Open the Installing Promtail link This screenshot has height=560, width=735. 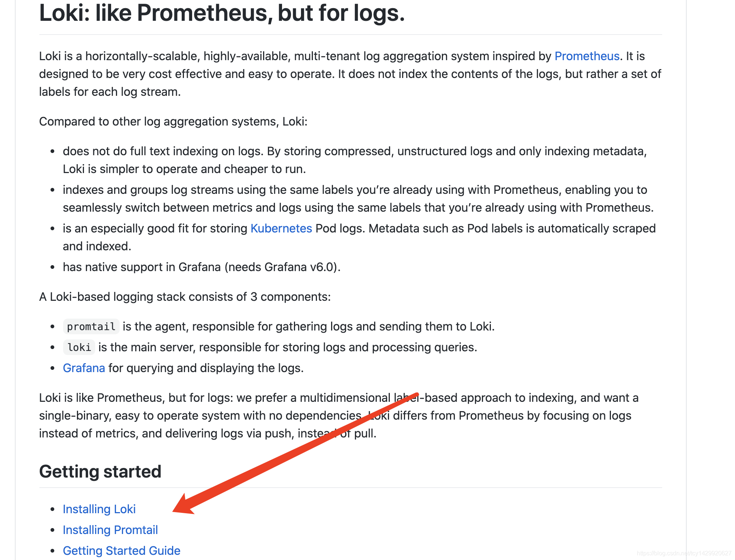[x=110, y=530]
